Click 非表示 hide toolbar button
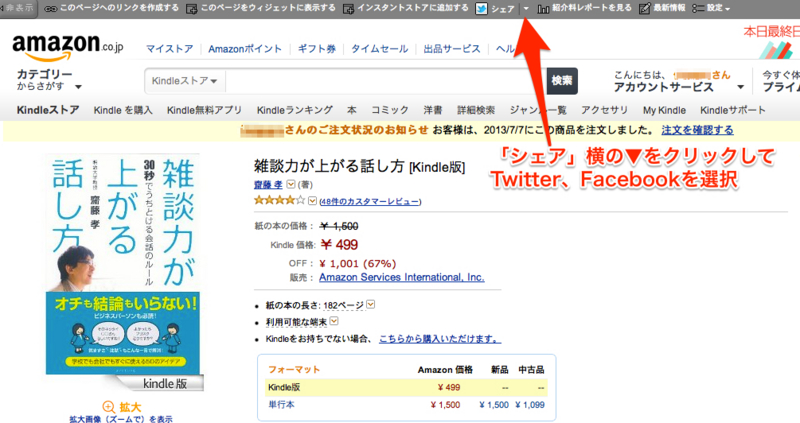This screenshot has width=800, height=423. point(19,8)
